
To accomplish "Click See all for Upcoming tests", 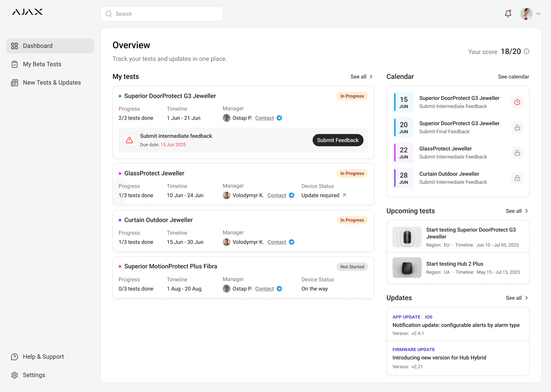I will point(514,211).
